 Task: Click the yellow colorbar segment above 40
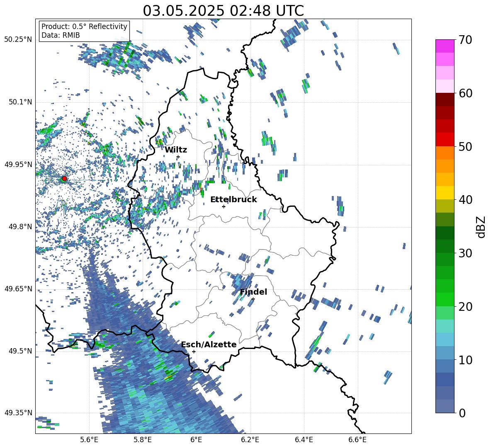(x=445, y=193)
